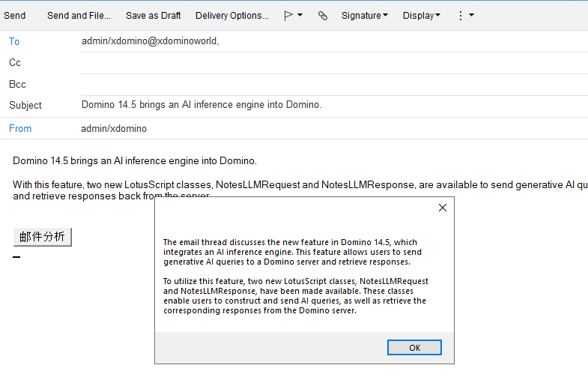The image size is (588, 392).
Task: Click the From label link
Action: 20,129
